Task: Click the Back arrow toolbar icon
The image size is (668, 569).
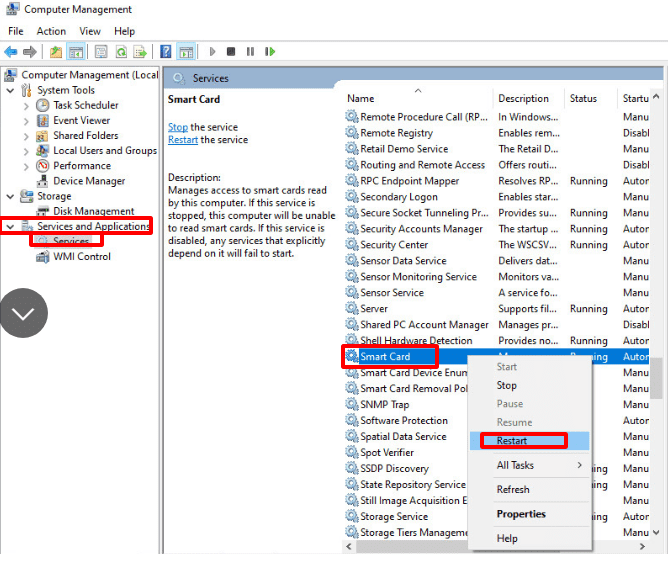Action: pos(11,52)
